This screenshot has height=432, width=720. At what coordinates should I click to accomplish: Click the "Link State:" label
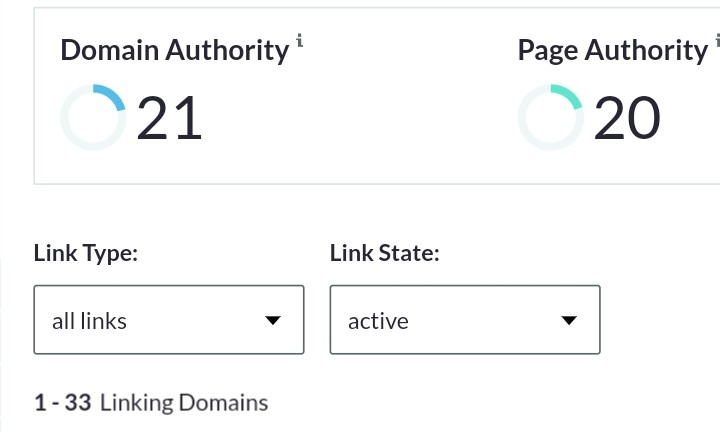(385, 253)
